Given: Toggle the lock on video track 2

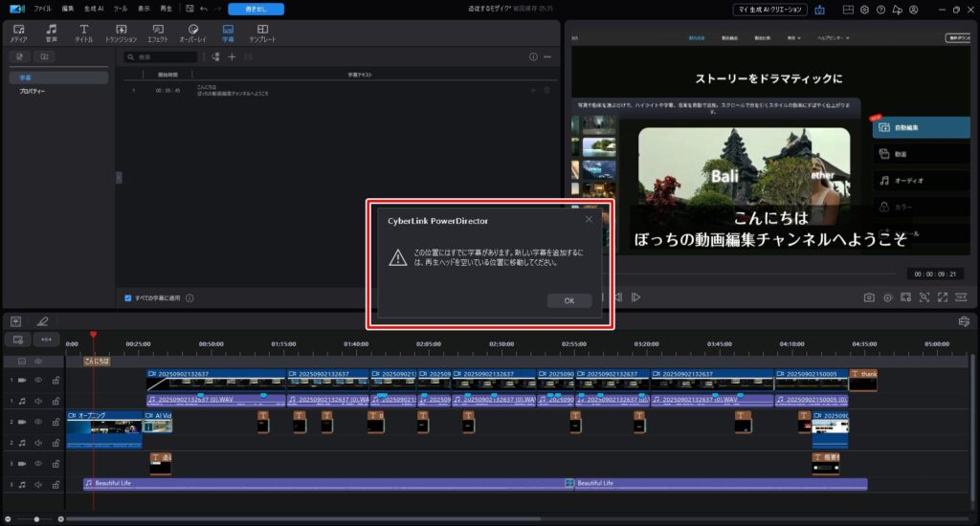Looking at the screenshot, I should point(56,422).
